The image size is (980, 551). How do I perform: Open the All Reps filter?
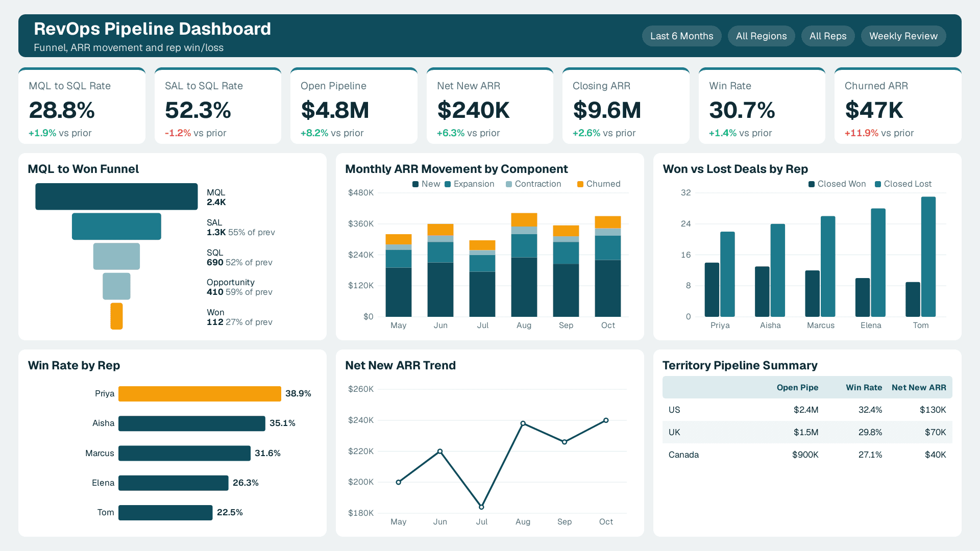[828, 36]
